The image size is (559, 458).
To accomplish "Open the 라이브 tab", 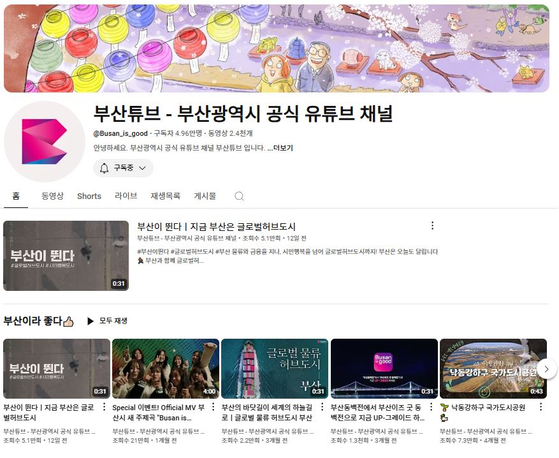I will pyautogui.click(x=126, y=196).
